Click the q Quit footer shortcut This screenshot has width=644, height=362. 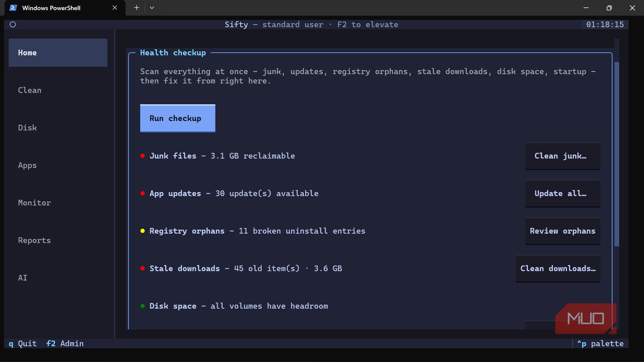(x=23, y=344)
